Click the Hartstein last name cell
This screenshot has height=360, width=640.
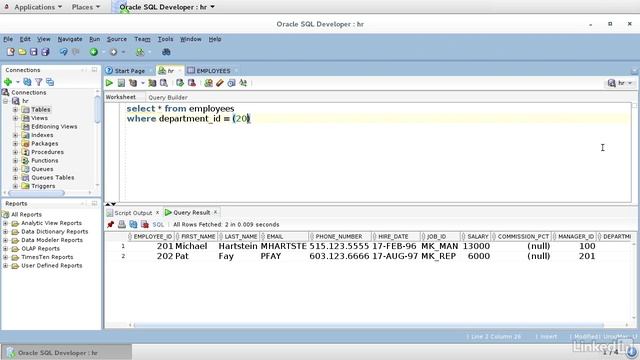pos(238,246)
